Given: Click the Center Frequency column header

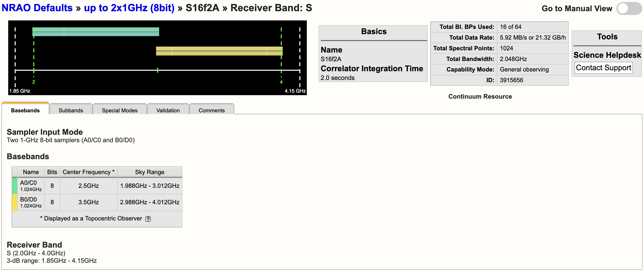Looking at the screenshot, I should pos(89,172).
